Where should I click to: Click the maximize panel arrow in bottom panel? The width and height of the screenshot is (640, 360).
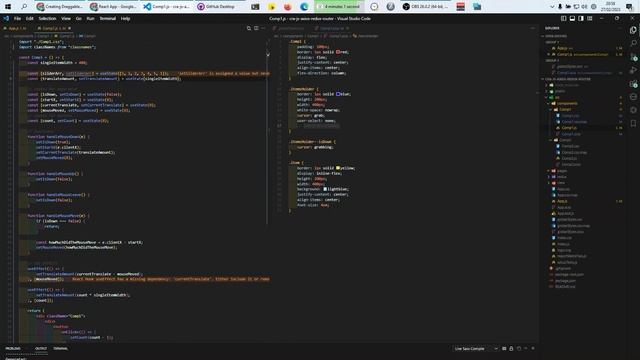point(526,349)
